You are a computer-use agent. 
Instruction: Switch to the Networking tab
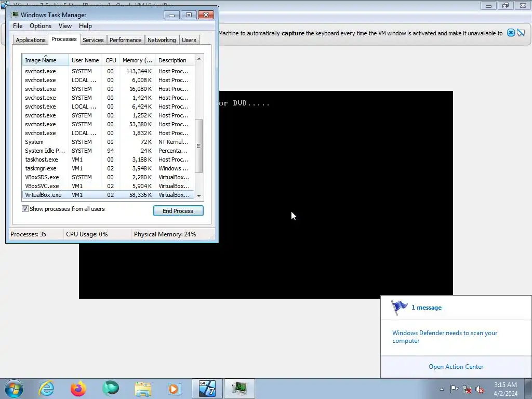(162, 39)
